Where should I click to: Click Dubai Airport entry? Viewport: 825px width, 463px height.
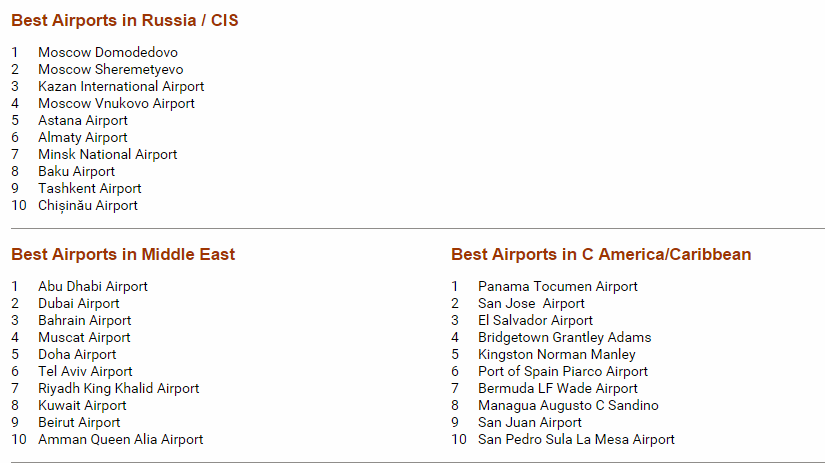pos(78,304)
